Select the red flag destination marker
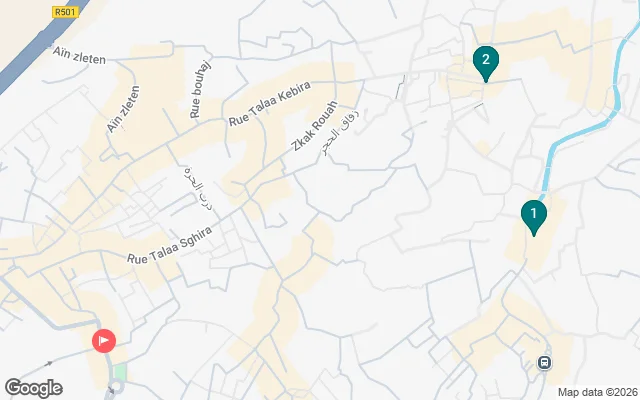 (104, 341)
